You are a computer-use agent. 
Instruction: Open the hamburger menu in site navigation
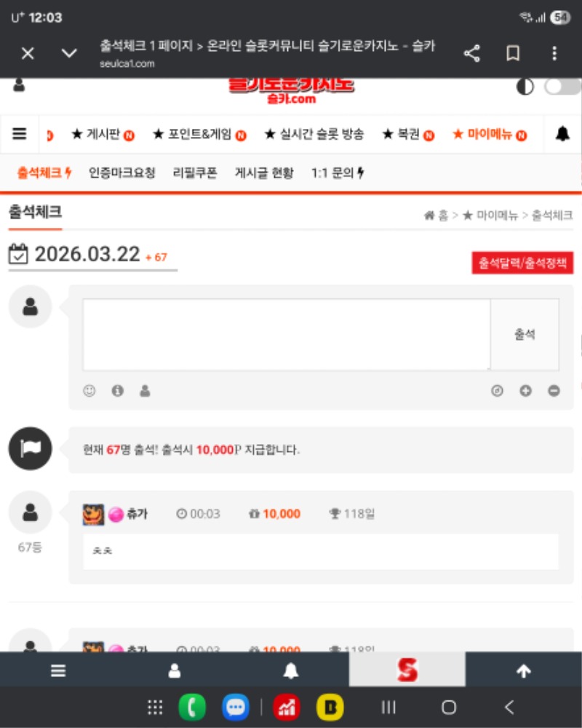[20, 134]
